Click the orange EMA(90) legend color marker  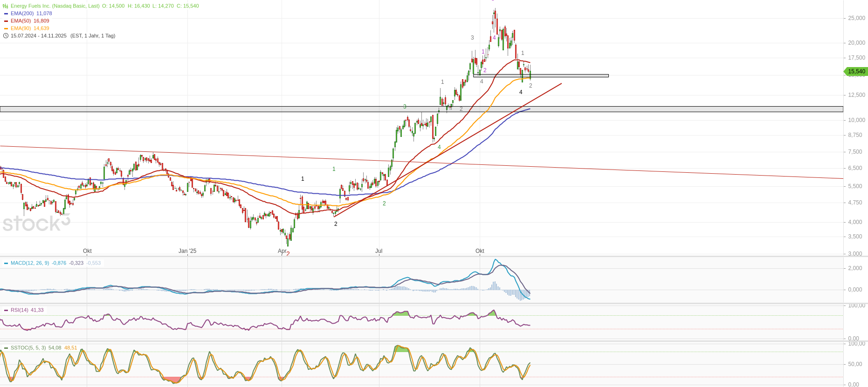point(6,28)
